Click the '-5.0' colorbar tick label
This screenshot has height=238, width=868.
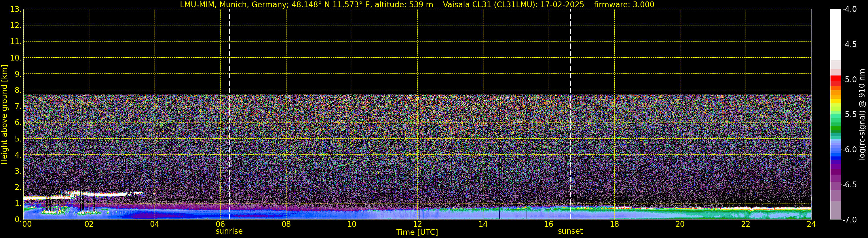(x=849, y=79)
